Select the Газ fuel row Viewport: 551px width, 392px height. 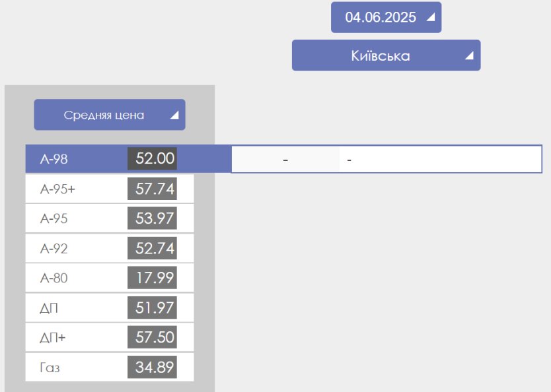tap(110, 367)
